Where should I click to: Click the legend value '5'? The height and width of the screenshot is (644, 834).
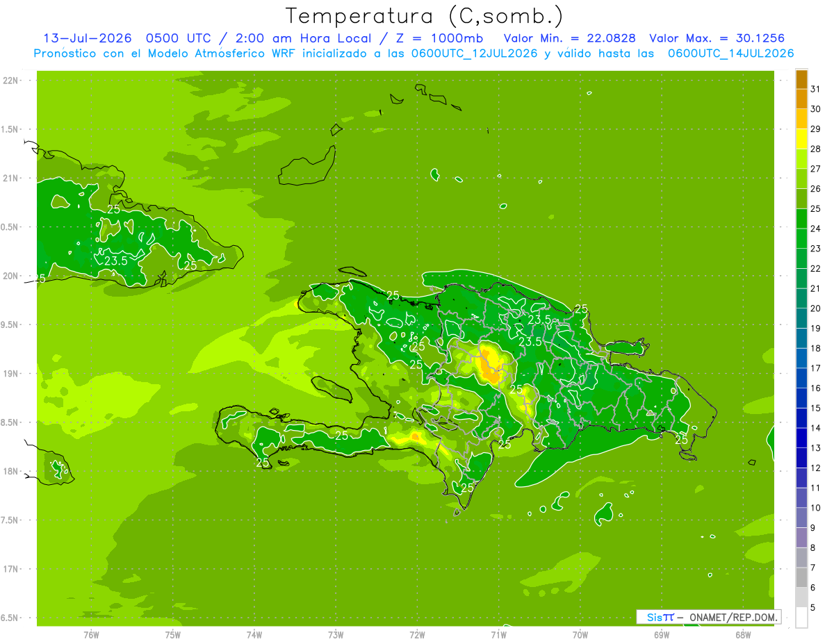click(813, 607)
